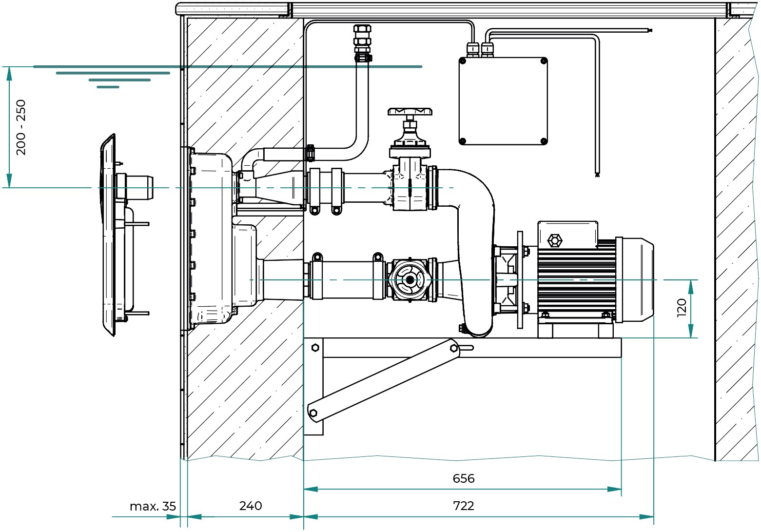Click the "722" overall length dimension
The height and width of the screenshot is (532, 761).
click(x=463, y=506)
